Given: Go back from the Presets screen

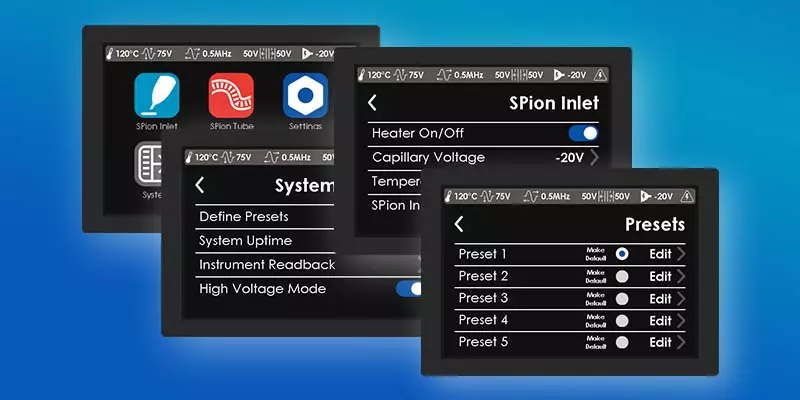Looking at the screenshot, I should (459, 225).
